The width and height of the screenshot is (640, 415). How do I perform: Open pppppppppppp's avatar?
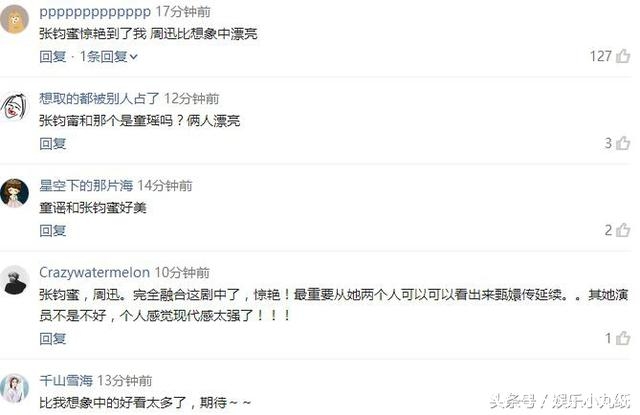15,19
